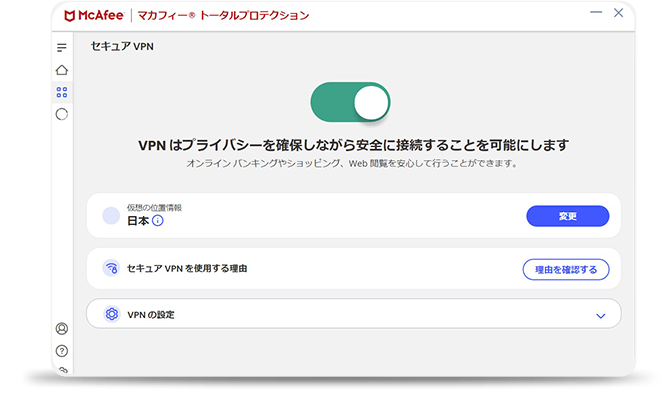Viewport: 672px width, 419px height.
Task: Click the セキュア VPN を使用する理由 text
Action: point(187,269)
